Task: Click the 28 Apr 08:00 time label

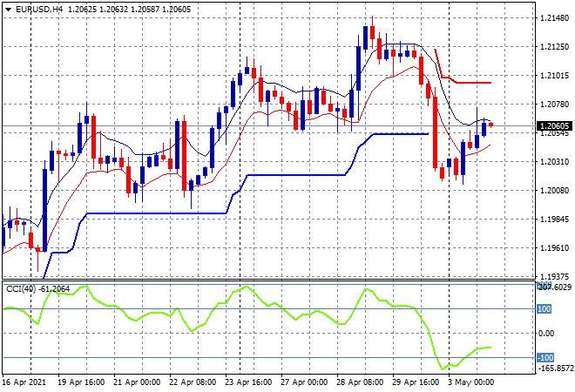Action: 360,382
